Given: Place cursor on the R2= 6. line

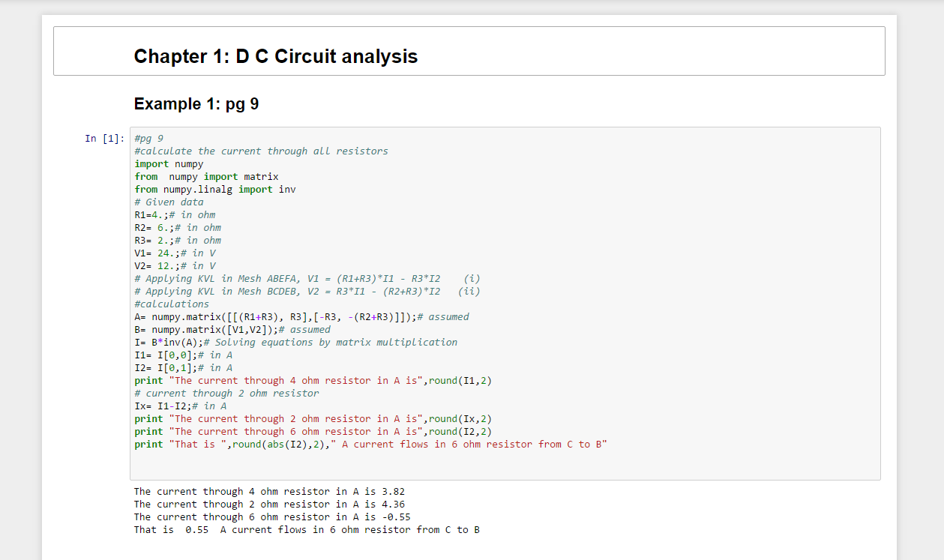Looking at the screenshot, I should 177,227.
